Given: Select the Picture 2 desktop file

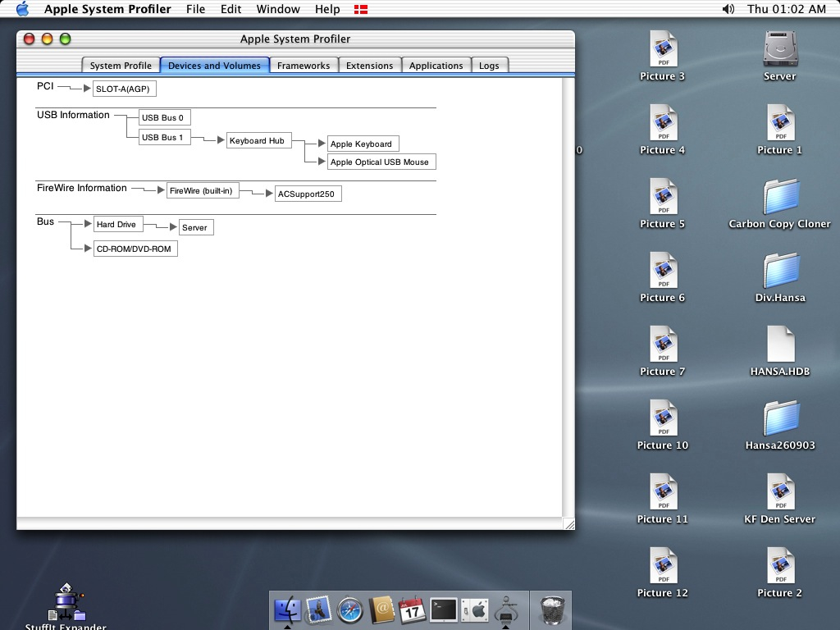Looking at the screenshot, I should pos(781,566).
